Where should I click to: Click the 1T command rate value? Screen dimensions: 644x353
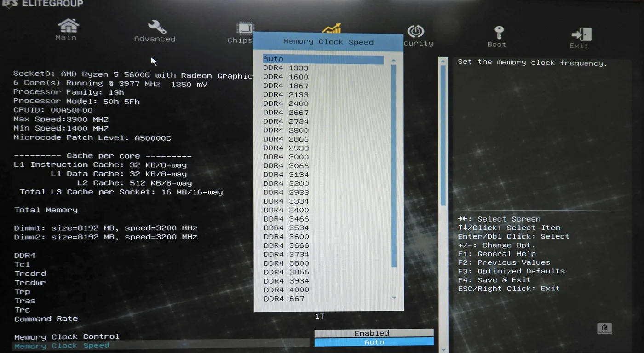(x=320, y=316)
